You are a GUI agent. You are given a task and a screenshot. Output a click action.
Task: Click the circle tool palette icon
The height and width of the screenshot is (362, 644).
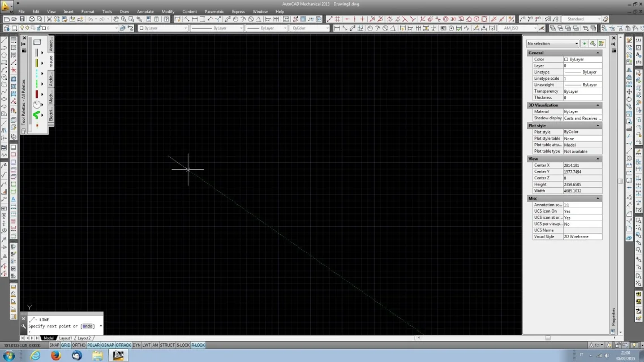(x=37, y=105)
